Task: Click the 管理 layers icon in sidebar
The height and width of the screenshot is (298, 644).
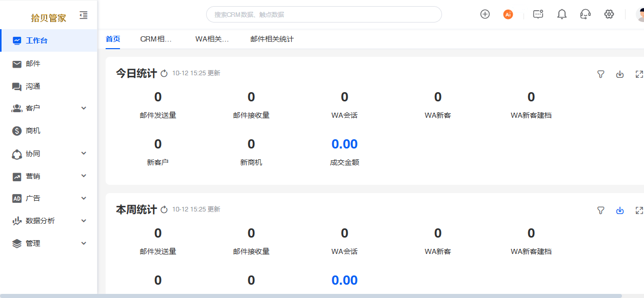Action: 17,244
